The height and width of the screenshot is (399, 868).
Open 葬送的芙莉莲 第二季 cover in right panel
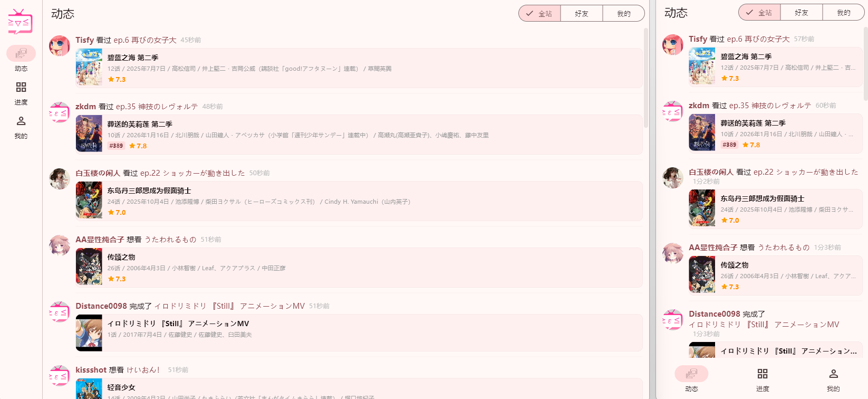[702, 132]
